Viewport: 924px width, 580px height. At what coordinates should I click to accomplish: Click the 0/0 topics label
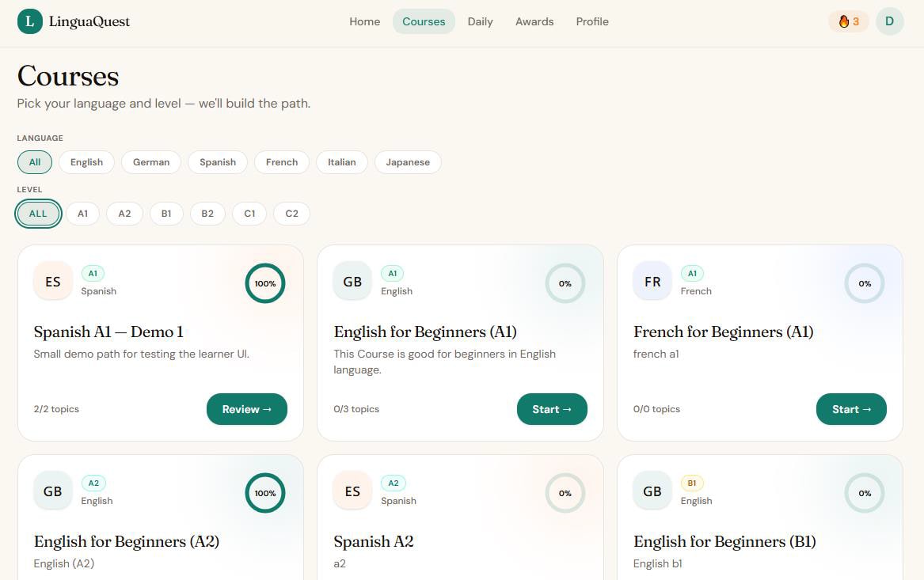pyautogui.click(x=656, y=409)
